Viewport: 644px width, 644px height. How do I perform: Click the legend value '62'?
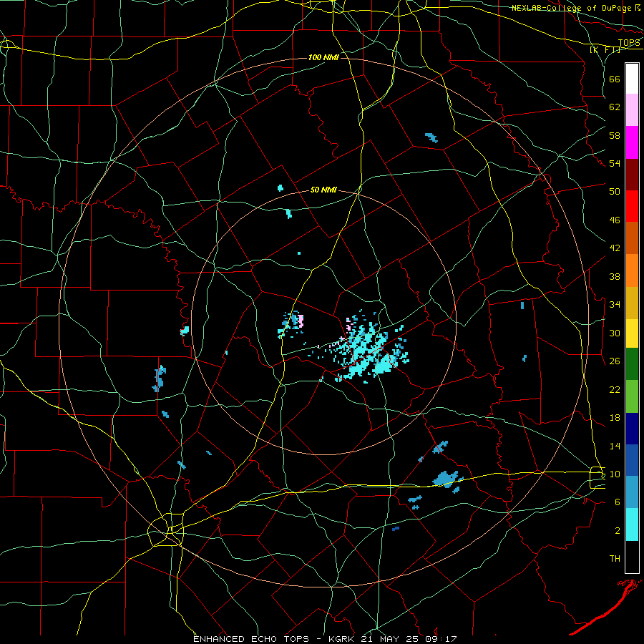(615, 107)
